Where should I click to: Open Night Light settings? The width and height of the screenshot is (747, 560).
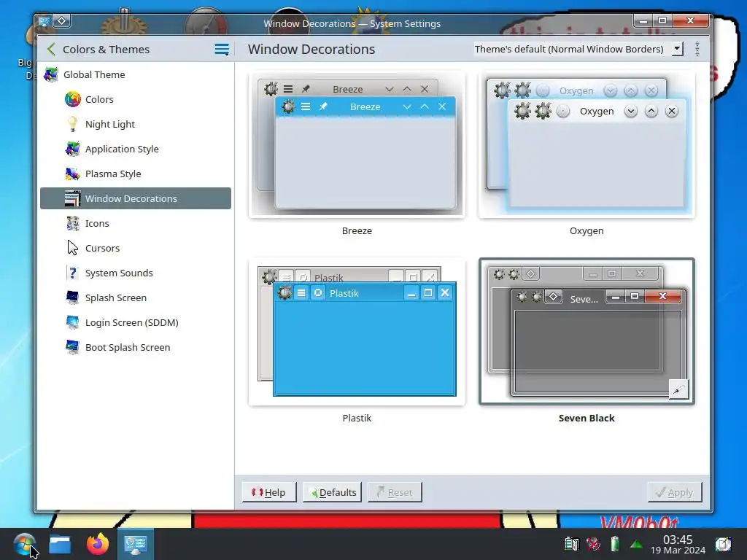[136, 124]
